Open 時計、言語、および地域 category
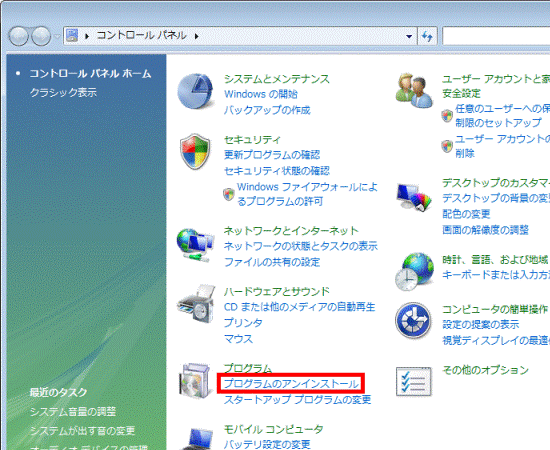Image resolution: width=550 pixels, height=450 pixels. (495, 260)
